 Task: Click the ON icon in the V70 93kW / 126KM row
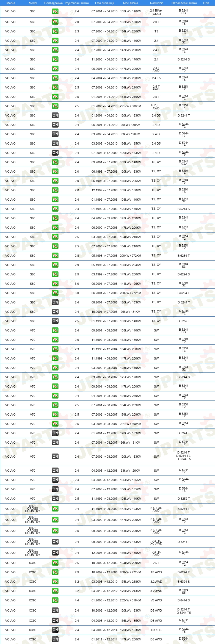(55, 471)
